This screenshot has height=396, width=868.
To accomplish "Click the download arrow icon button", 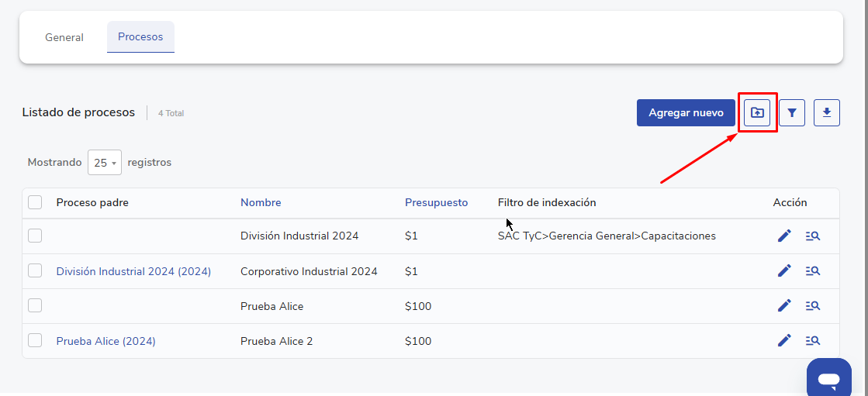I will 827,112.
